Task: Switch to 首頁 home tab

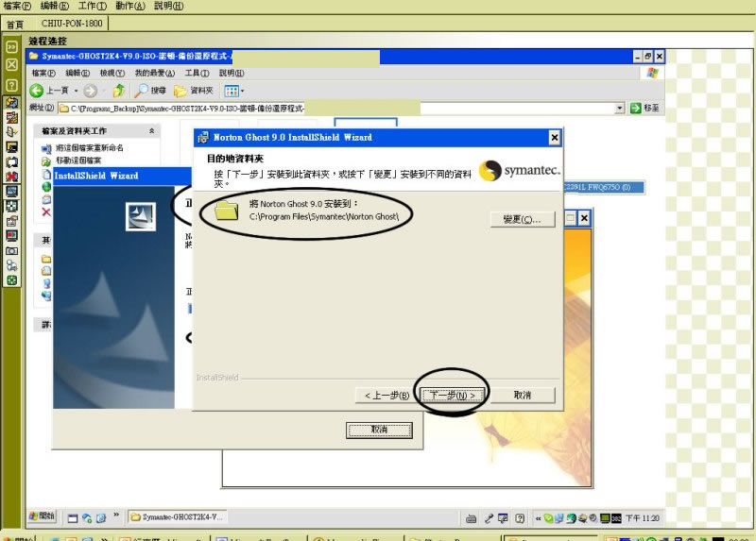Action: tap(15, 25)
